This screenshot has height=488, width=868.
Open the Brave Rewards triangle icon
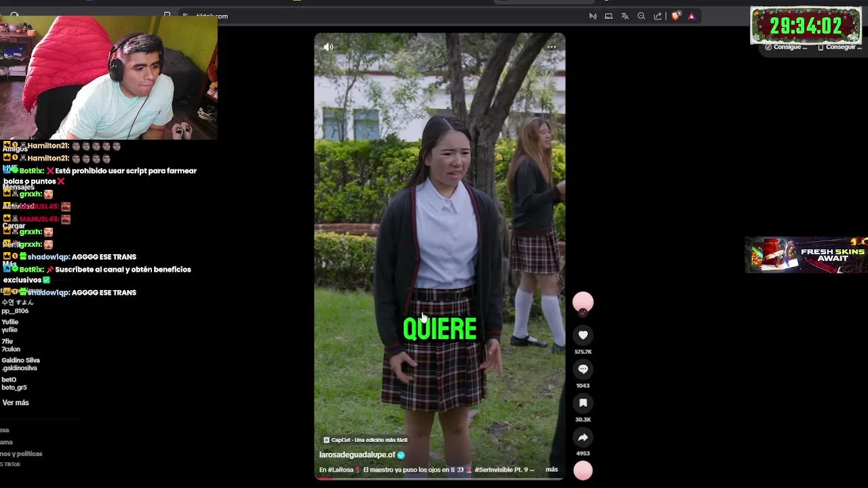pos(692,16)
